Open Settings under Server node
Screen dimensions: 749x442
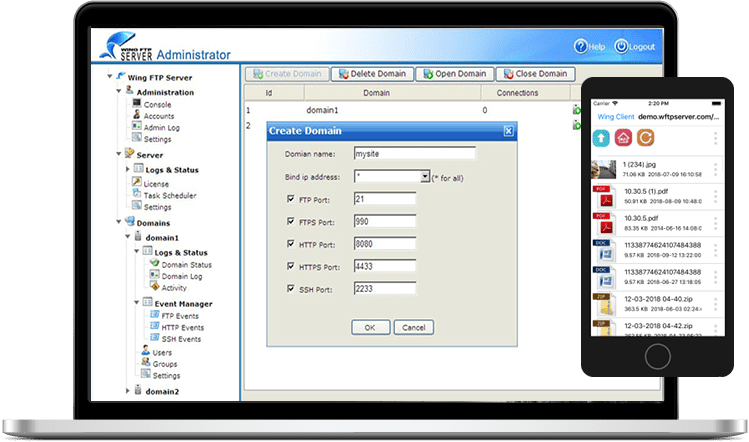[x=157, y=207]
